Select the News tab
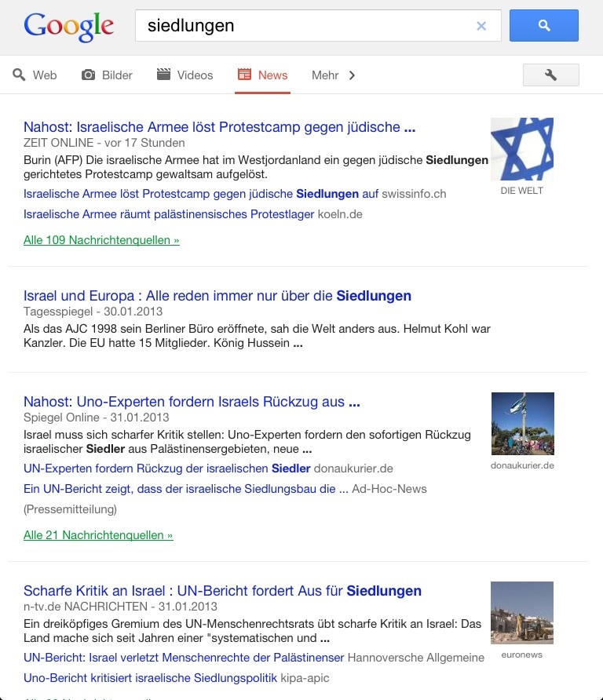603x700 pixels. coord(263,75)
